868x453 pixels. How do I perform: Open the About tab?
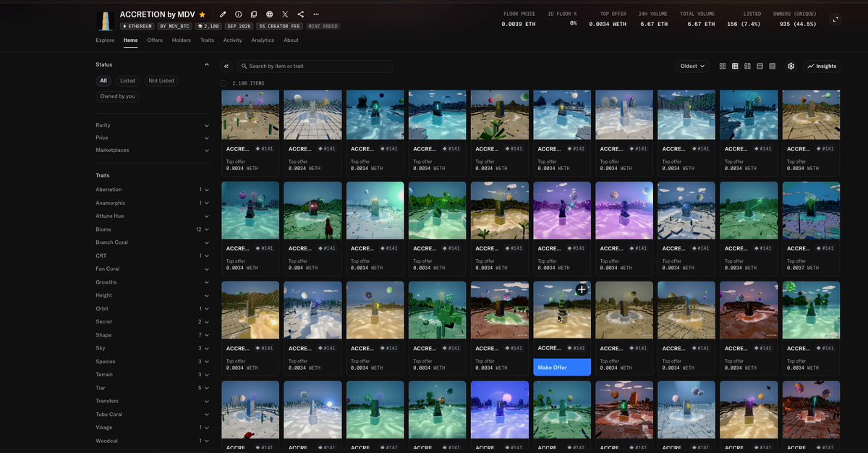291,41
